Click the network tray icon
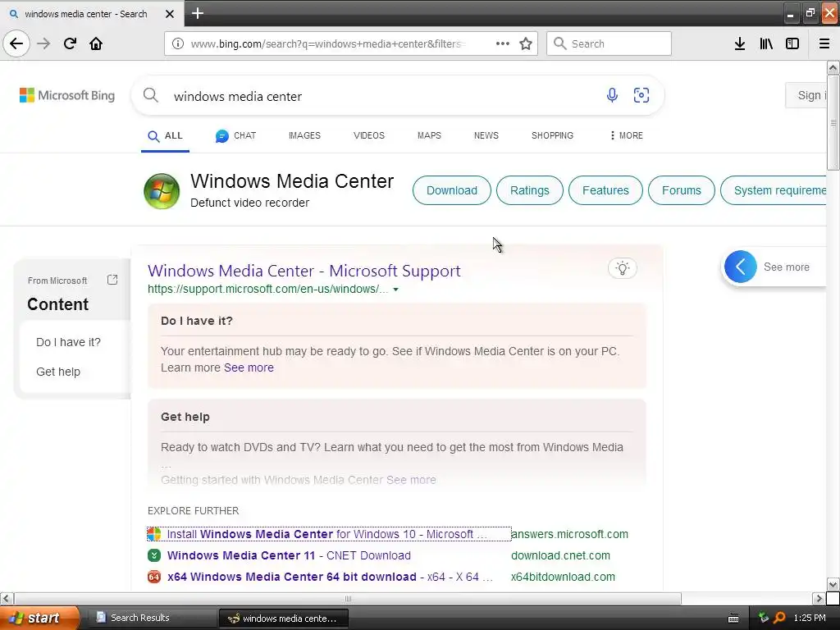 (764, 618)
